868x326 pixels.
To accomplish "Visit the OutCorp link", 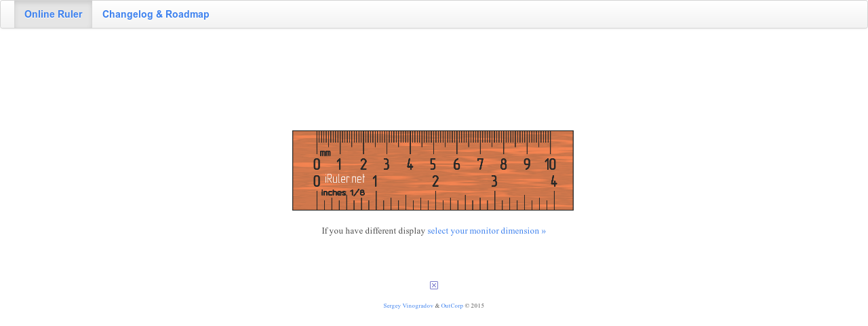I will tap(452, 306).
